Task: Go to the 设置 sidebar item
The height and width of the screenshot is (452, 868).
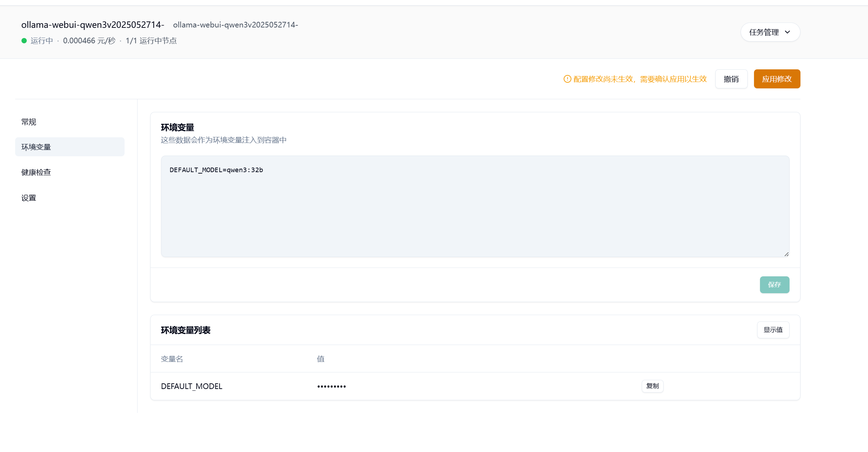Action: (29, 198)
